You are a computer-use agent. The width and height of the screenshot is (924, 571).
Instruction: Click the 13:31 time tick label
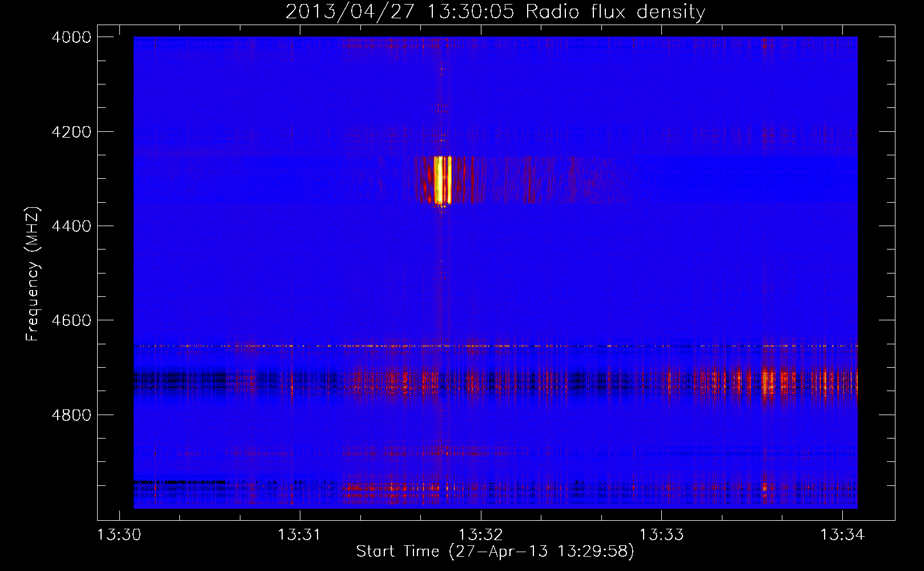300,535
